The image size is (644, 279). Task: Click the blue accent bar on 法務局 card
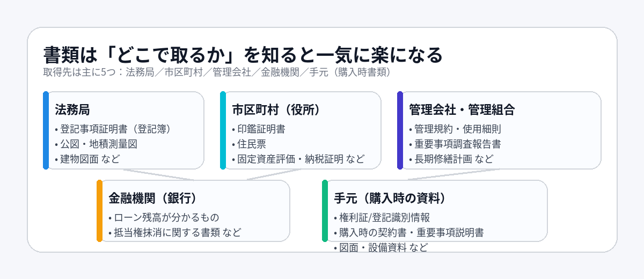[x=46, y=130]
